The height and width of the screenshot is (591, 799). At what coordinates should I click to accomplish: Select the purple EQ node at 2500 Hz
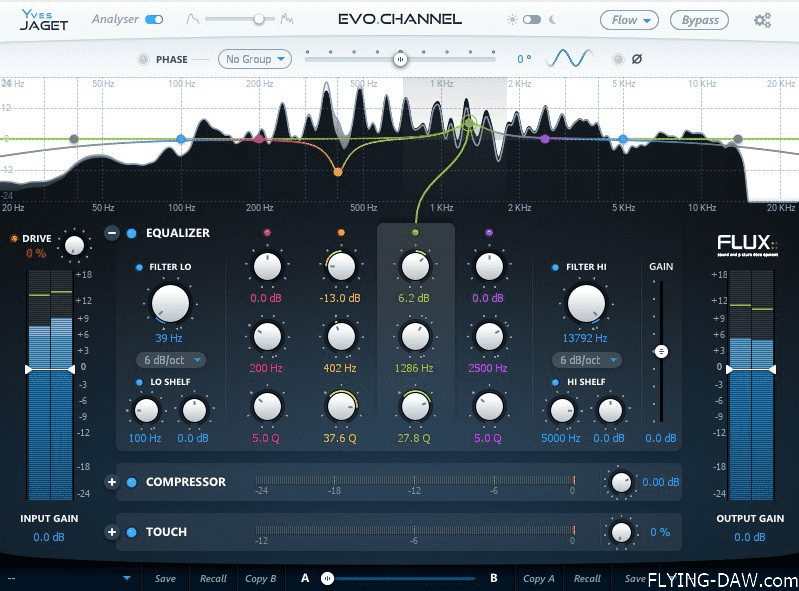coord(545,139)
